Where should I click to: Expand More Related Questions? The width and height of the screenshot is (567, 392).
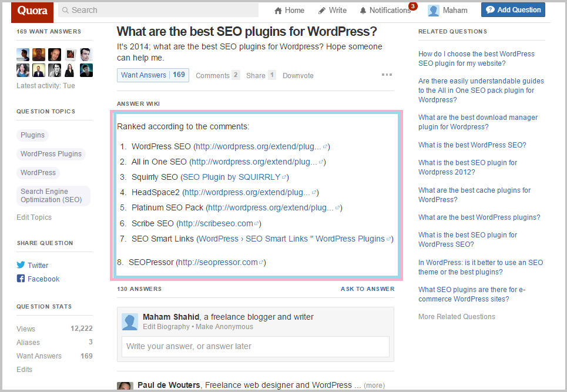[x=457, y=316]
